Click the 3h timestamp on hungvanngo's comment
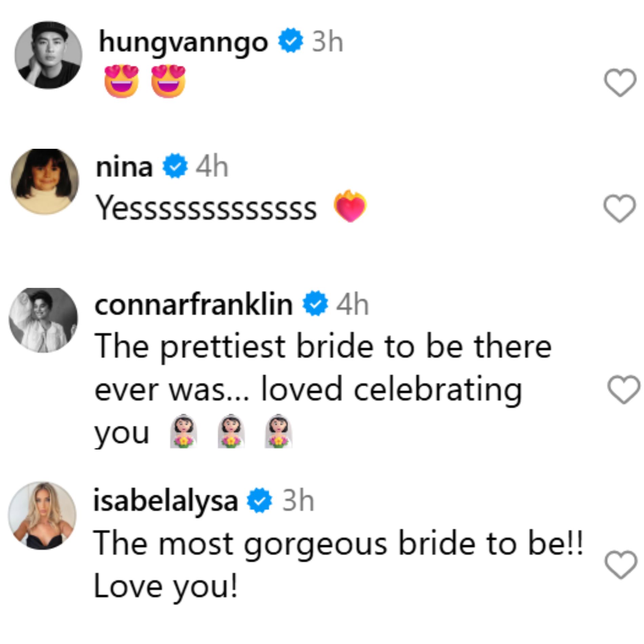Image resolution: width=644 pixels, height=644 pixels. 327,42
